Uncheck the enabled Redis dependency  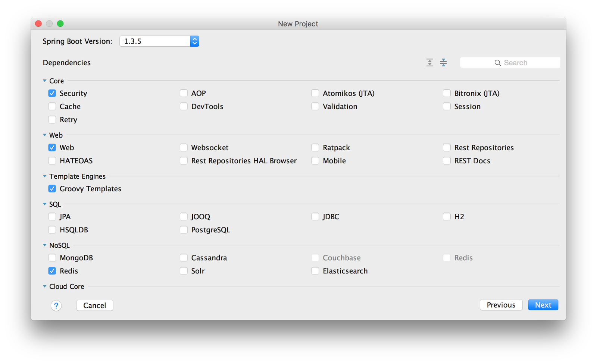click(52, 271)
